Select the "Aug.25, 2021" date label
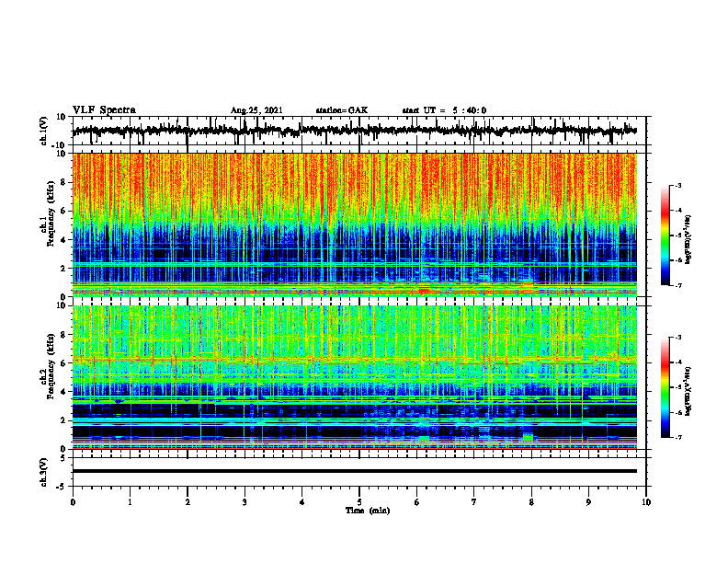The height and width of the screenshot is (563, 728). 256,110
